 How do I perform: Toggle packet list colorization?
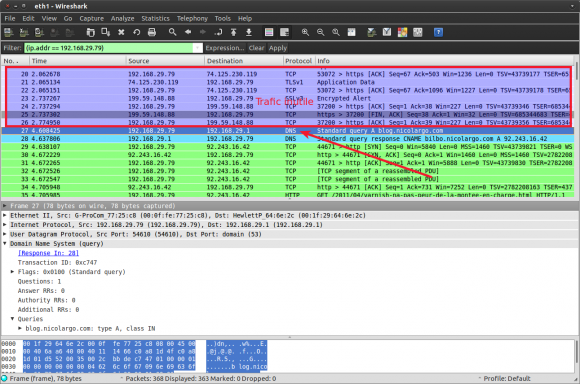269,33
